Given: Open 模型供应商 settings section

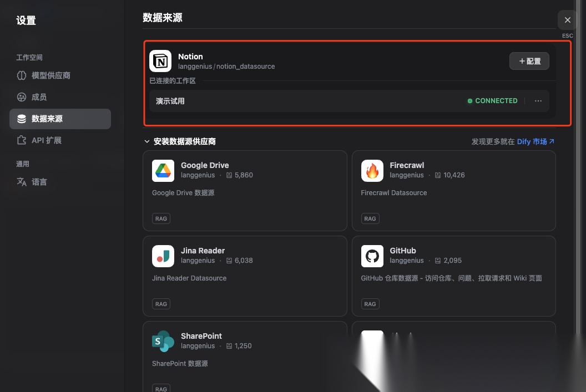Looking at the screenshot, I should [x=60, y=75].
